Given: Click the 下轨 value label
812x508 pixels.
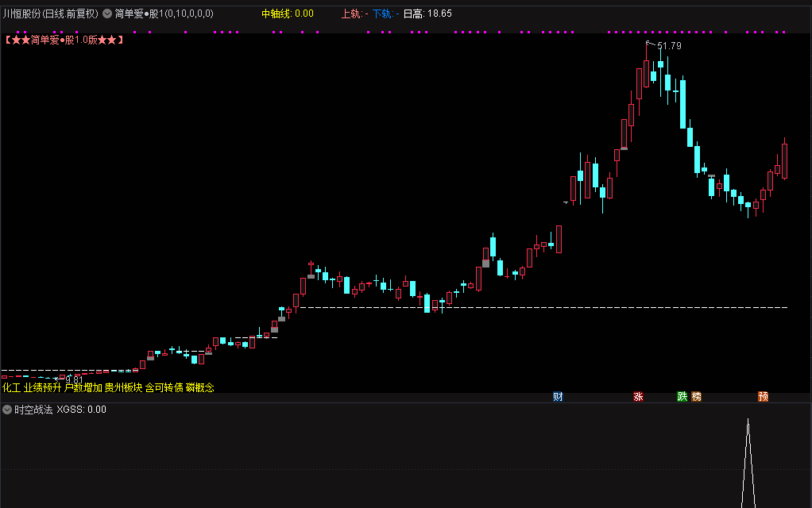Looking at the screenshot, I should coord(386,14).
